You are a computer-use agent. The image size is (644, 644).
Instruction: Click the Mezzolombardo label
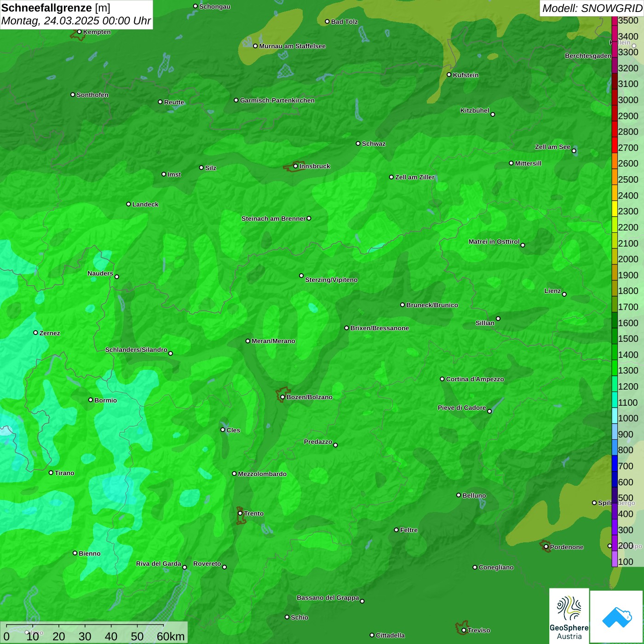pos(262,474)
